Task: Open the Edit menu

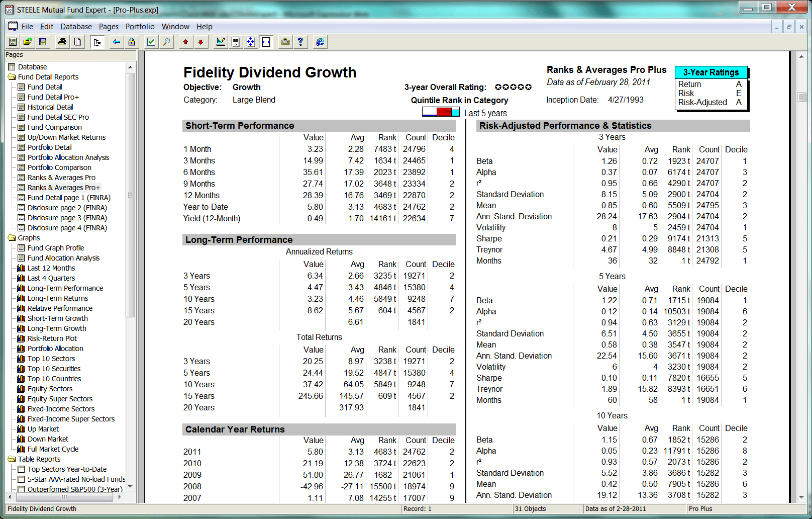Action: [x=47, y=27]
